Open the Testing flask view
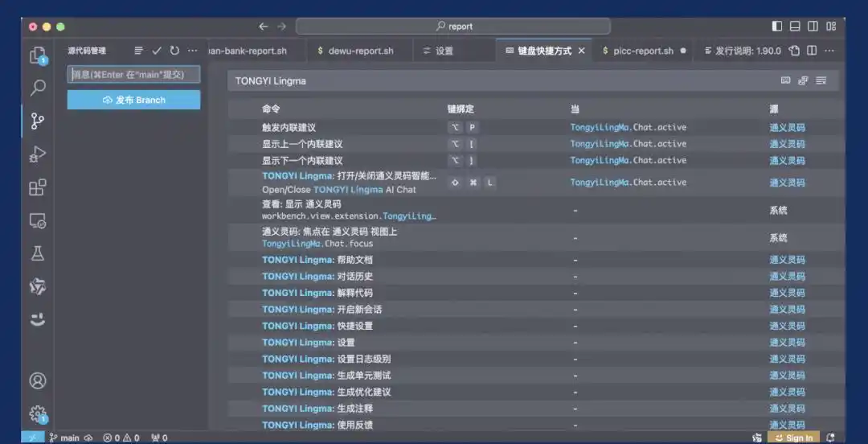 pos(38,254)
